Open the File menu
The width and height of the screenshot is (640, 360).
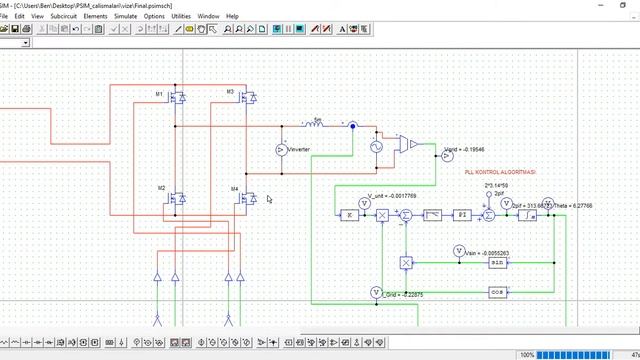pyautogui.click(x=4, y=16)
